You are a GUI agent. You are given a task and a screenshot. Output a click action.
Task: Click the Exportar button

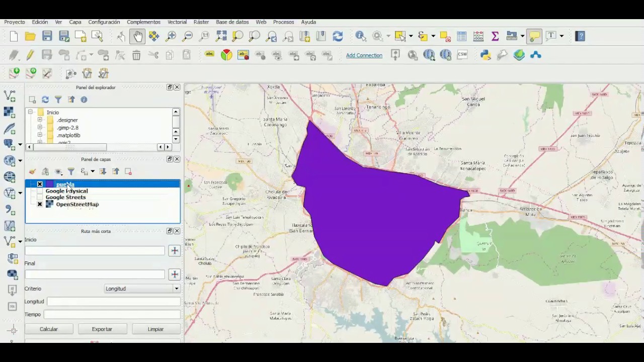[102, 329]
